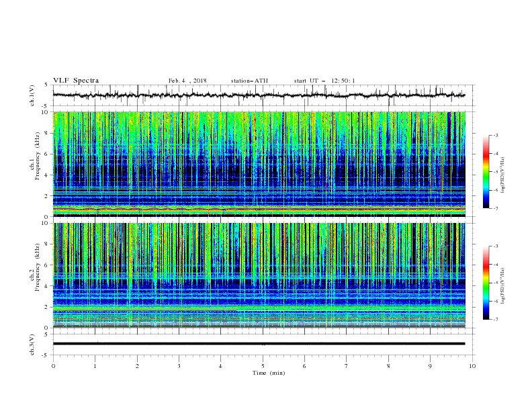The height and width of the screenshot is (411, 532).
Task: Click the "9" tick label on time axis
Action: pos(430,366)
